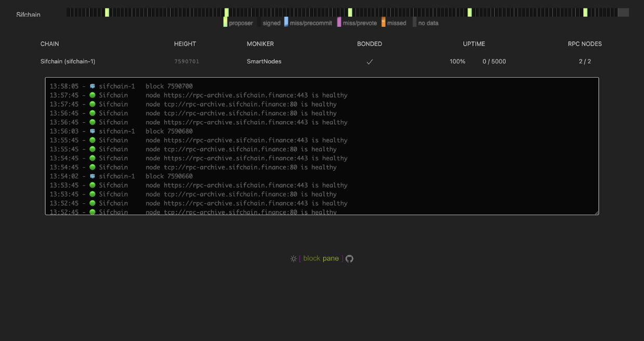Click the CHAIN column header
The image size is (644, 341).
pyautogui.click(x=50, y=44)
